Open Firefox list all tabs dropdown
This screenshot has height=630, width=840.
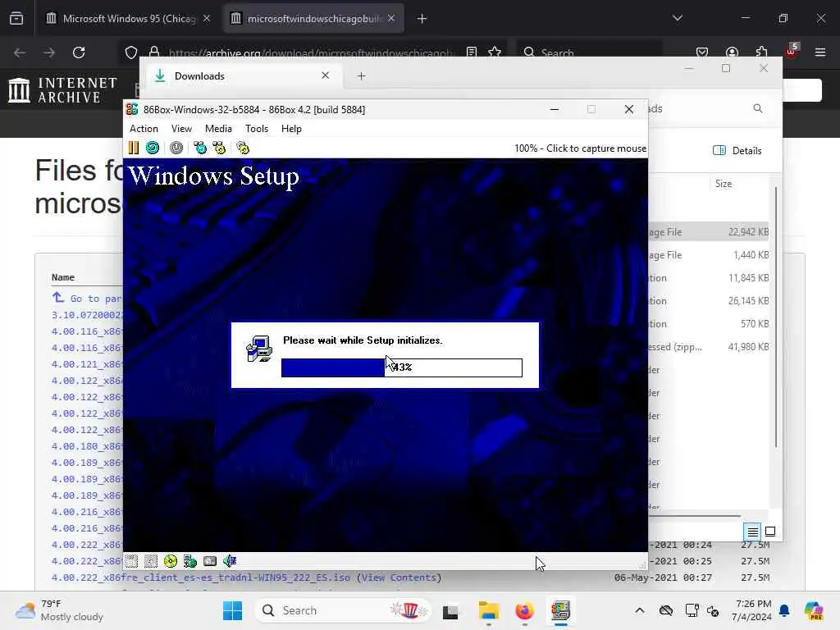pyautogui.click(x=678, y=18)
